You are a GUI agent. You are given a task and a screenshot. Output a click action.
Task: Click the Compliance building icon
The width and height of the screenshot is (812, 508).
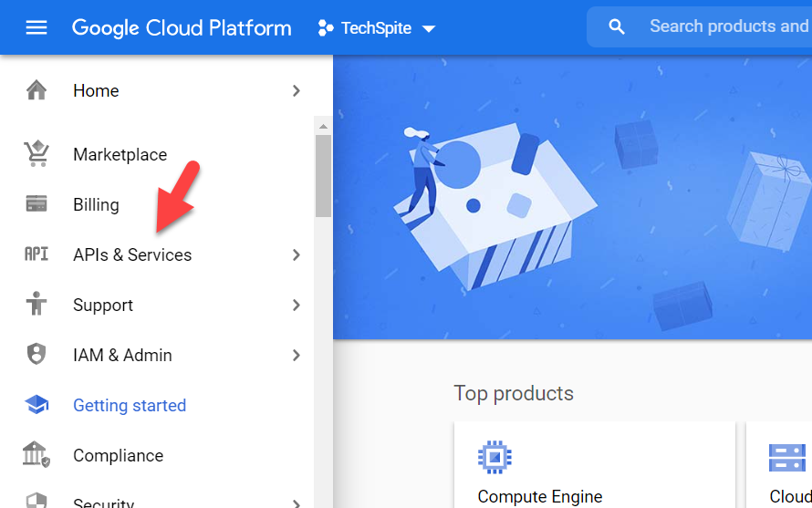[36, 455]
